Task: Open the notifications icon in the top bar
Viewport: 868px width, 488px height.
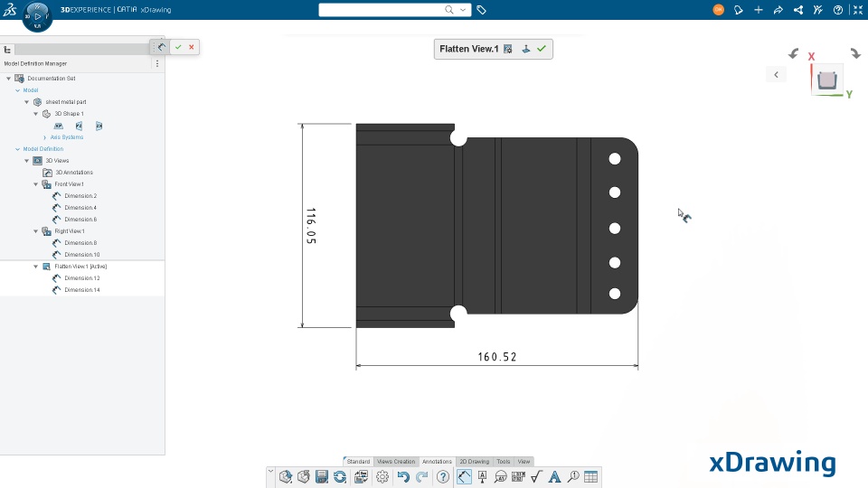Action: tap(739, 10)
